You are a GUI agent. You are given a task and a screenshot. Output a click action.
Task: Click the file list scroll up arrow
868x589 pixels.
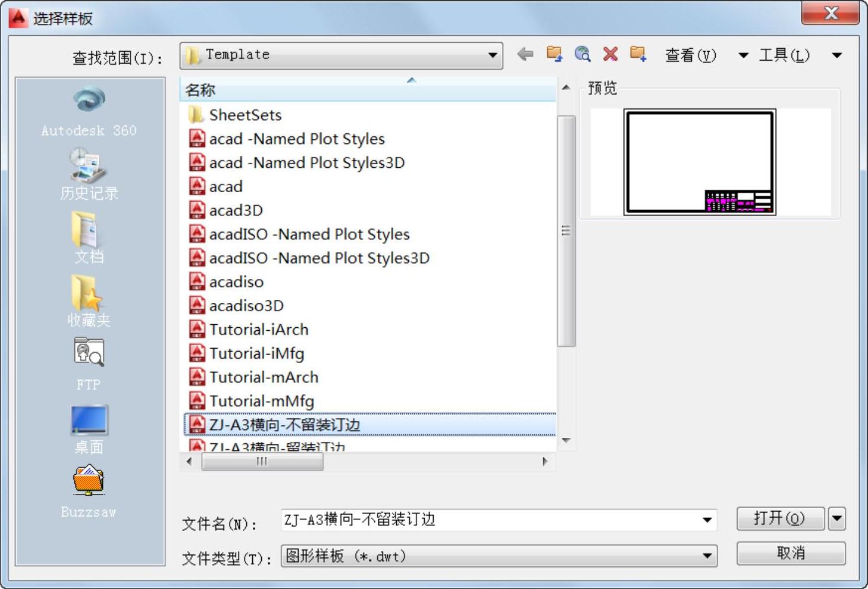(x=566, y=88)
